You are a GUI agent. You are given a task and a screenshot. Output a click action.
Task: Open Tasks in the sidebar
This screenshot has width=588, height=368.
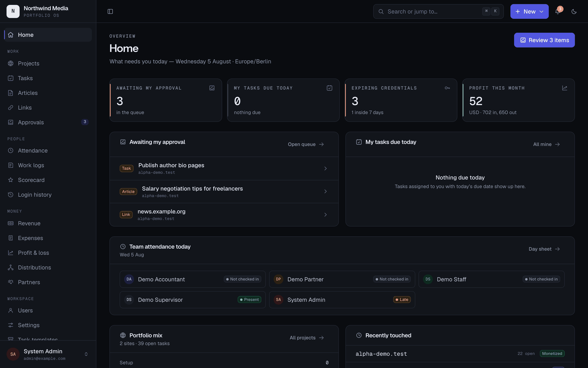click(x=48, y=78)
